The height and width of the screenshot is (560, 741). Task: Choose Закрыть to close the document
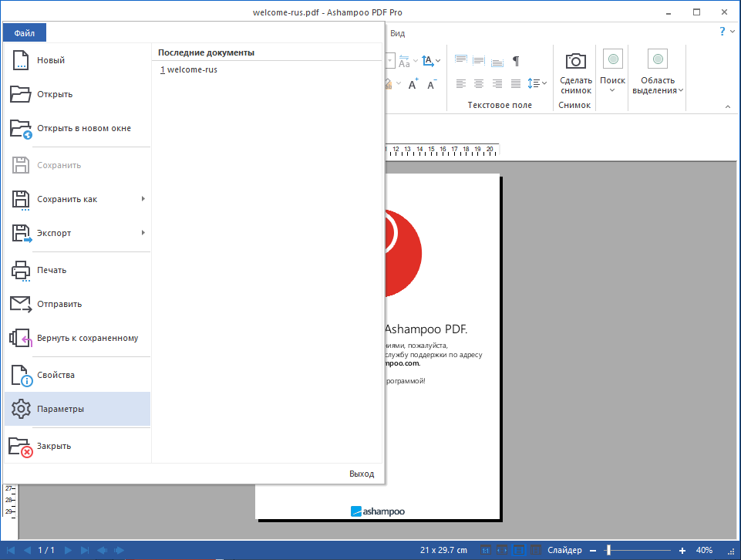tap(77, 446)
